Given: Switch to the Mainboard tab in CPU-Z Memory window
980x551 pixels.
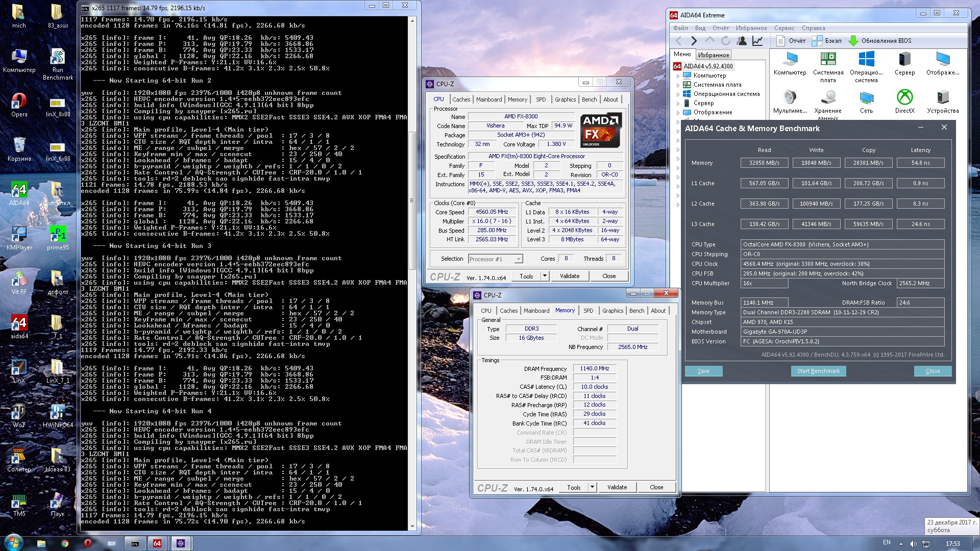Looking at the screenshot, I should (536, 311).
